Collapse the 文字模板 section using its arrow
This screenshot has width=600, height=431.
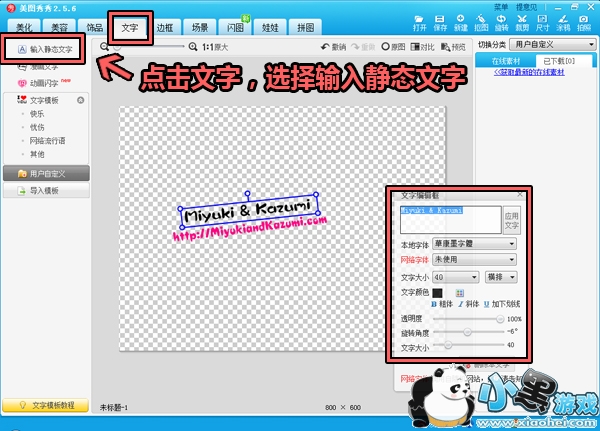click(80, 100)
